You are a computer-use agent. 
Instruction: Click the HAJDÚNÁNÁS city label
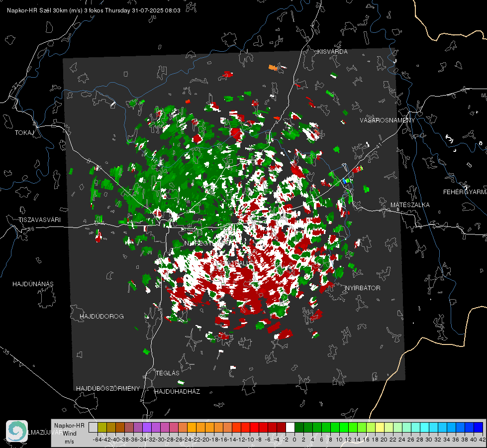tap(33, 284)
